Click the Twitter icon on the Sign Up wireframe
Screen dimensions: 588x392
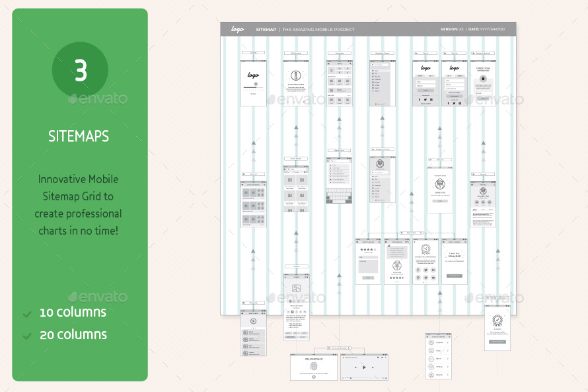(454, 103)
